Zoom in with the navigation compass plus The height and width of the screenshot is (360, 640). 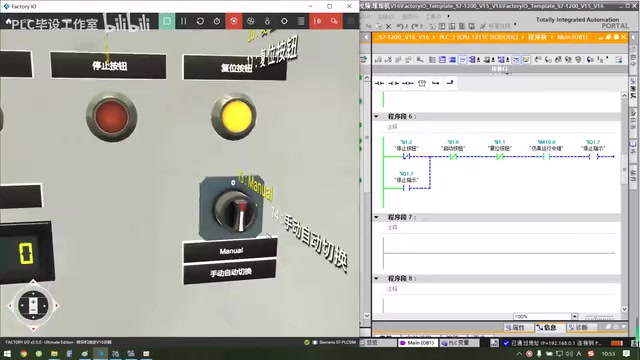click(33, 302)
